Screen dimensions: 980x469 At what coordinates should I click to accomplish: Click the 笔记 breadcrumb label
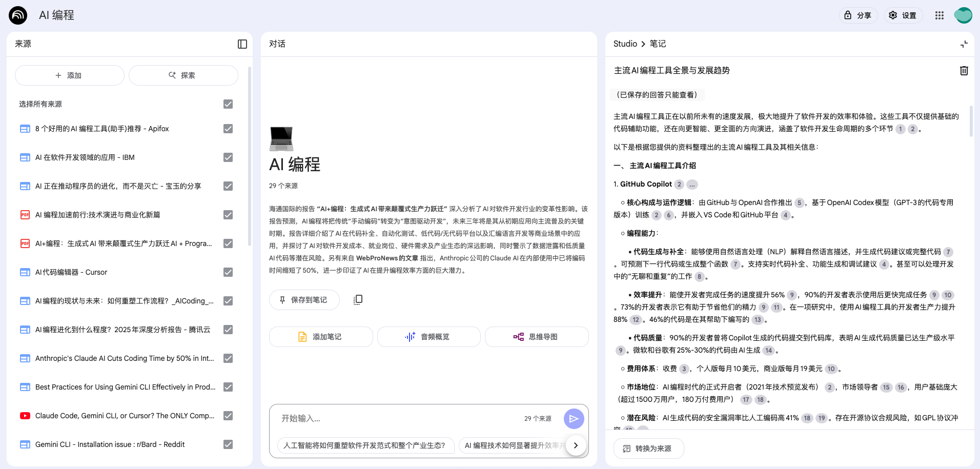pyautogui.click(x=658, y=44)
